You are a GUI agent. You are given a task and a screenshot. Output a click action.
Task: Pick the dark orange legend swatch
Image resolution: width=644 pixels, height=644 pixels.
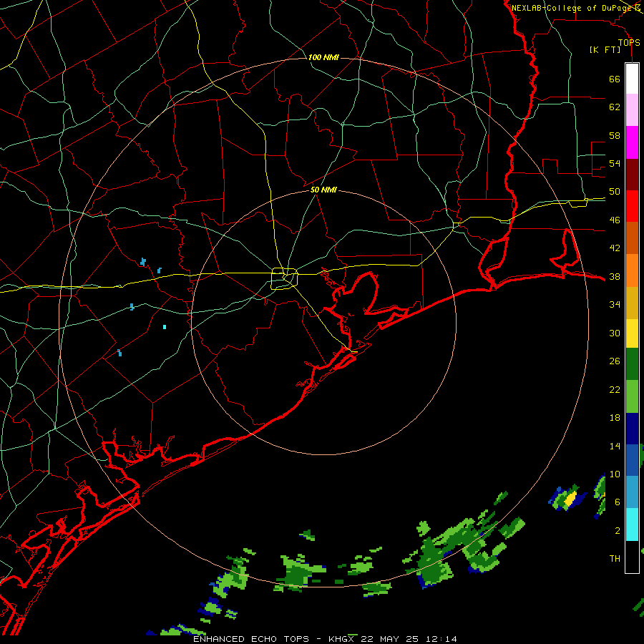tap(632, 238)
